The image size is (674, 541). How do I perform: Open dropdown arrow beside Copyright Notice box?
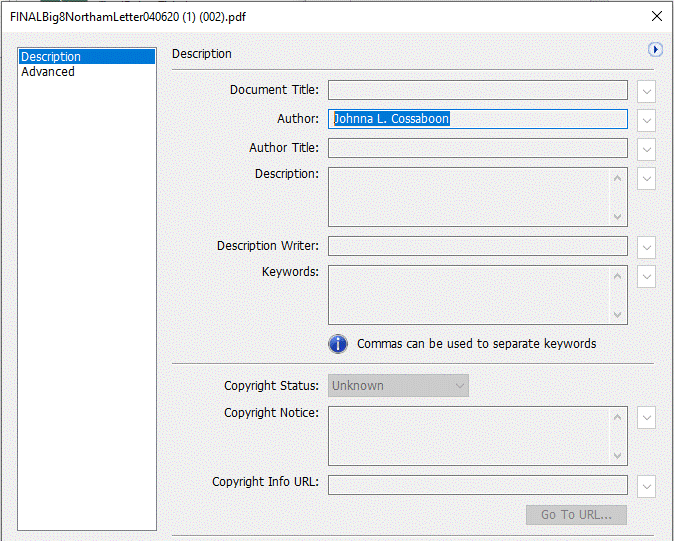point(646,417)
